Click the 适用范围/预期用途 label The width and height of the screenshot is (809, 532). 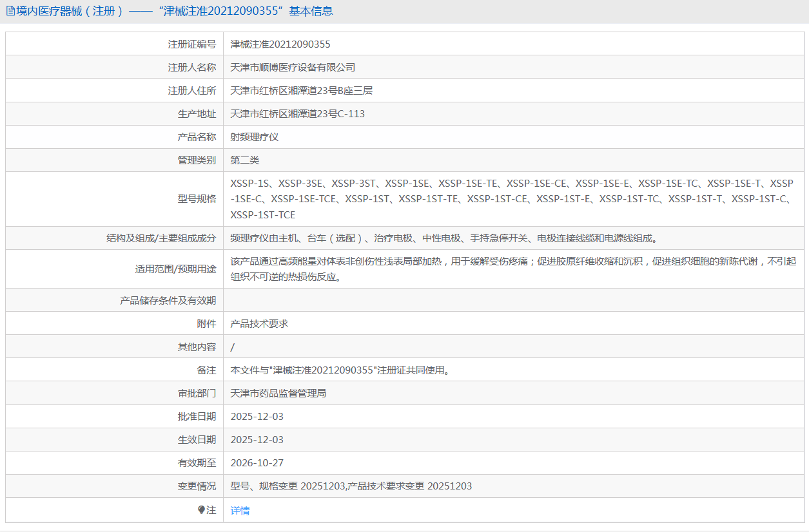[x=175, y=269]
